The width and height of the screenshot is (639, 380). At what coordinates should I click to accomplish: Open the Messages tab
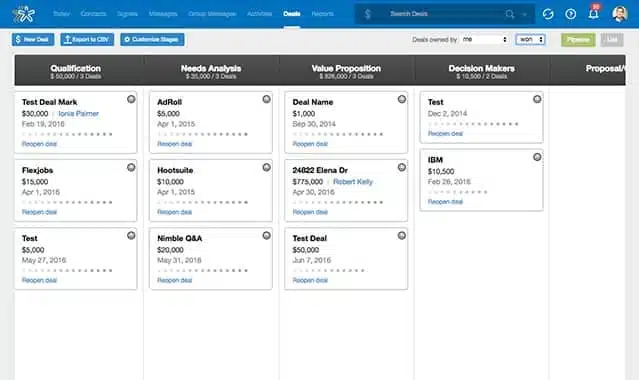(163, 14)
